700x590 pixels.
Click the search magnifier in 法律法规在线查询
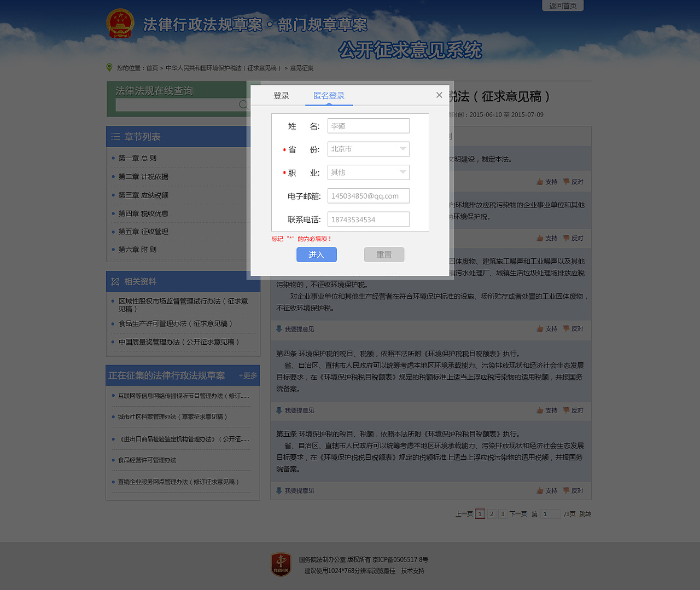coord(244,105)
